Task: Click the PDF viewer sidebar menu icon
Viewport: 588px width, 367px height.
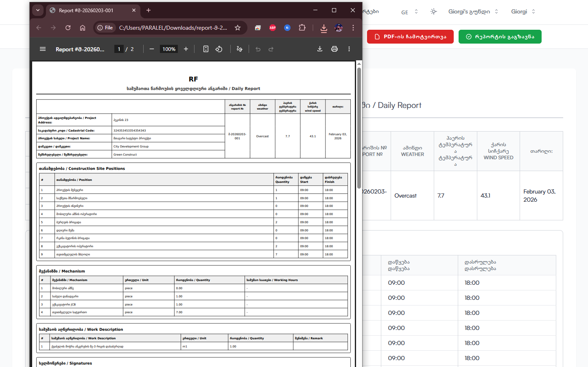Action: [x=43, y=49]
